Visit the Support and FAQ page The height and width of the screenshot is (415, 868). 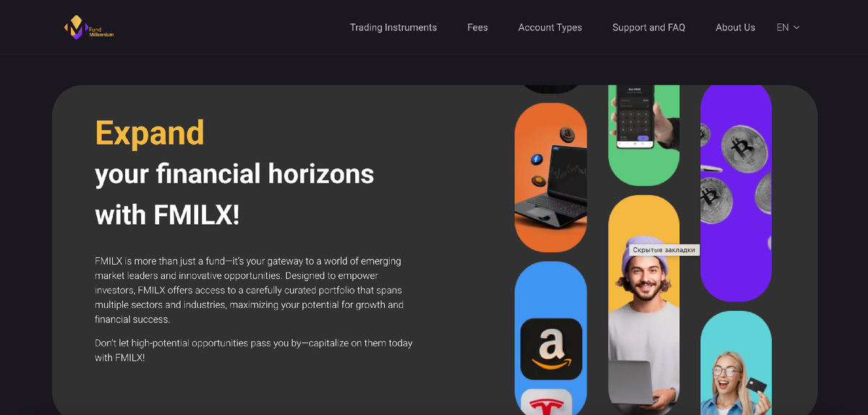tap(649, 27)
